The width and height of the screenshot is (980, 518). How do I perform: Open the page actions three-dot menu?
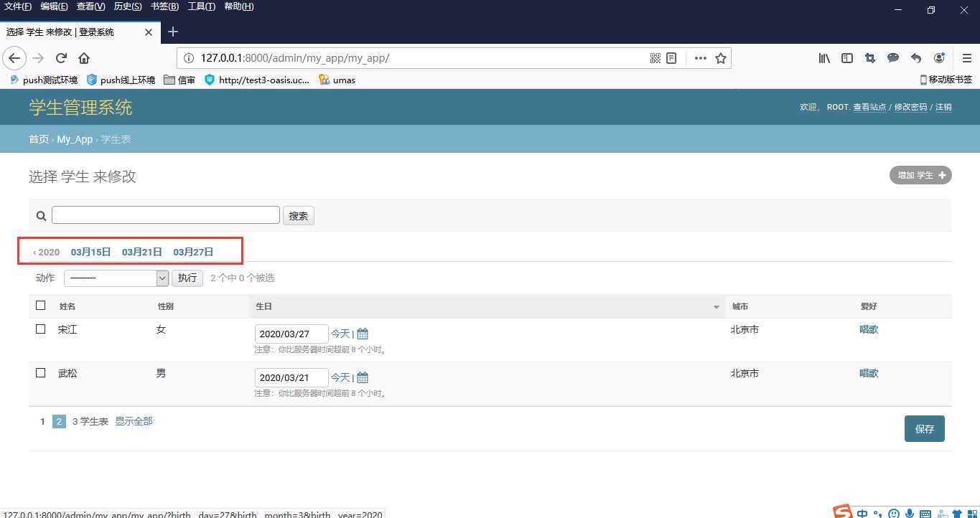click(x=700, y=58)
